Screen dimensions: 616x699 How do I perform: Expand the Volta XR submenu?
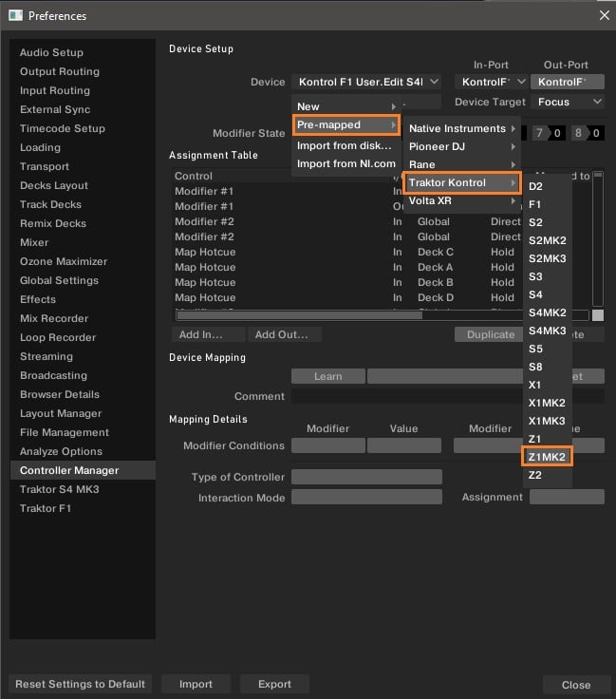point(462,200)
